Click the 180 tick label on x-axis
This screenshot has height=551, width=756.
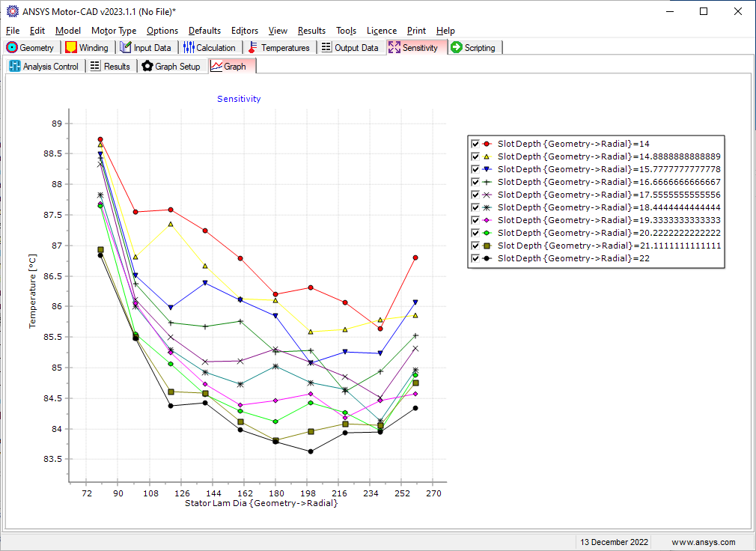276,493
